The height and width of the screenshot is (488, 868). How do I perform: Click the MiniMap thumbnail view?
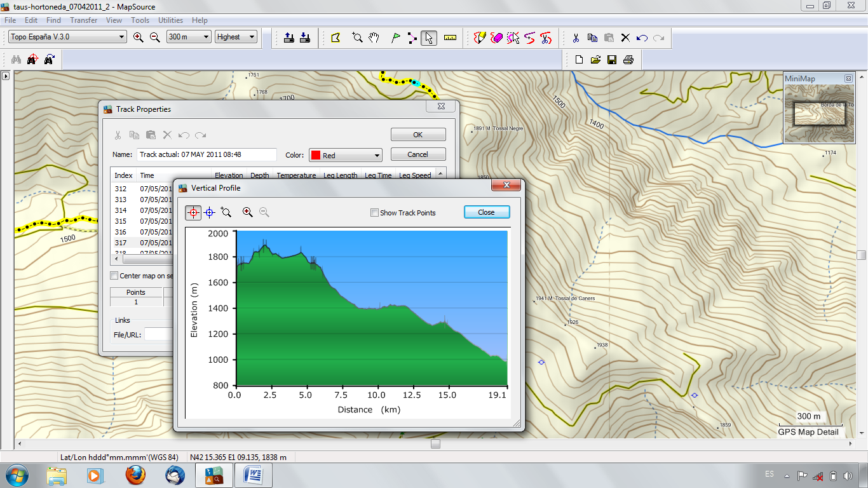point(819,114)
